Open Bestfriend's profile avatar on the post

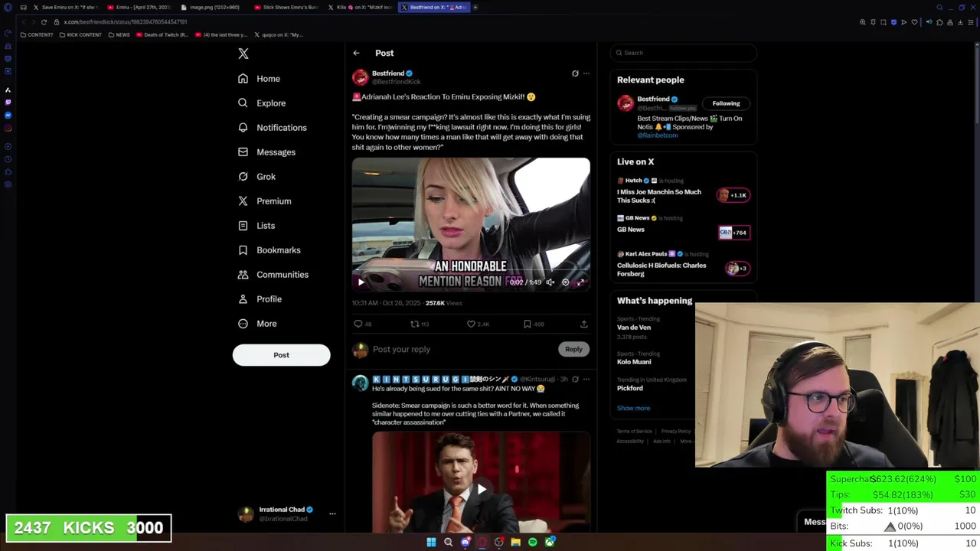360,77
